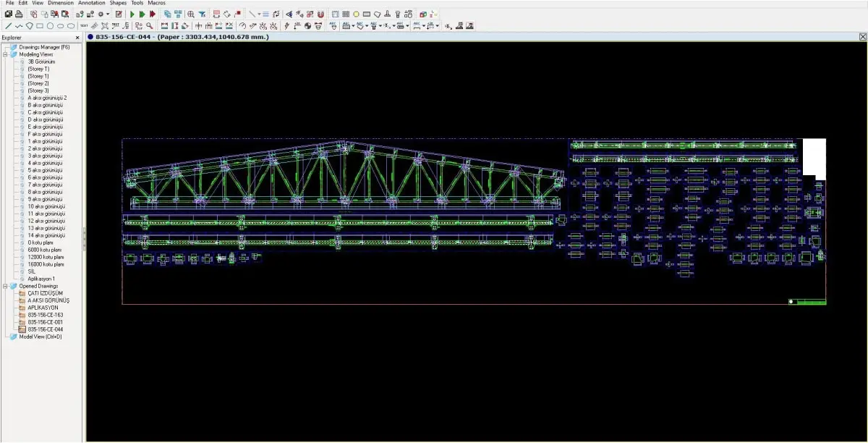Open the gear settings dropdown arrow
The image size is (868, 443).
click(x=108, y=14)
